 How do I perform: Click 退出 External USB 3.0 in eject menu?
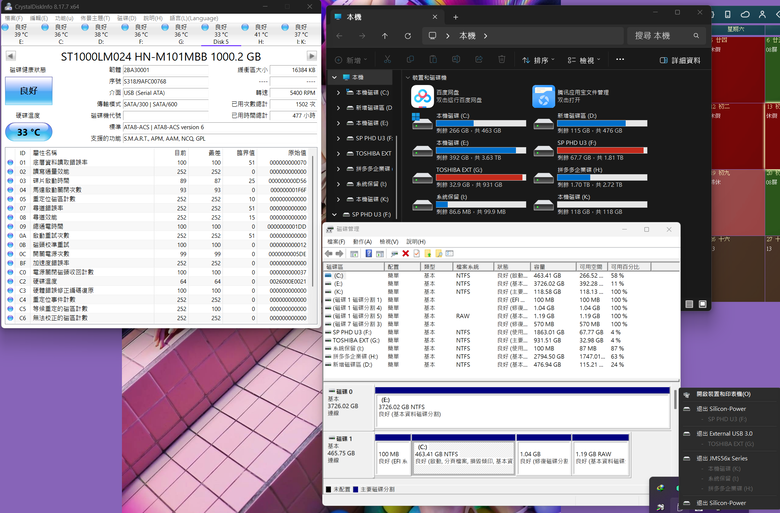(724, 433)
